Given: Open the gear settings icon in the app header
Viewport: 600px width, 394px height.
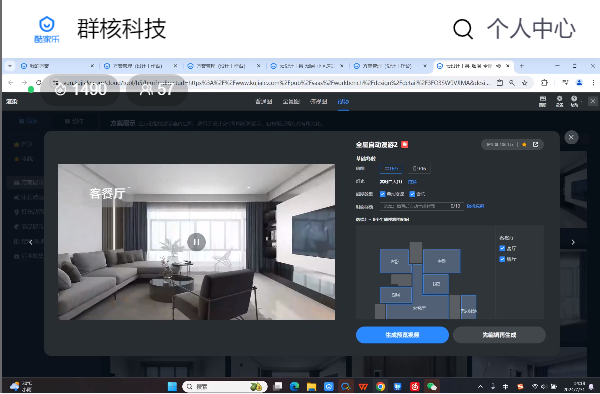Looking at the screenshot, I should [x=559, y=101].
